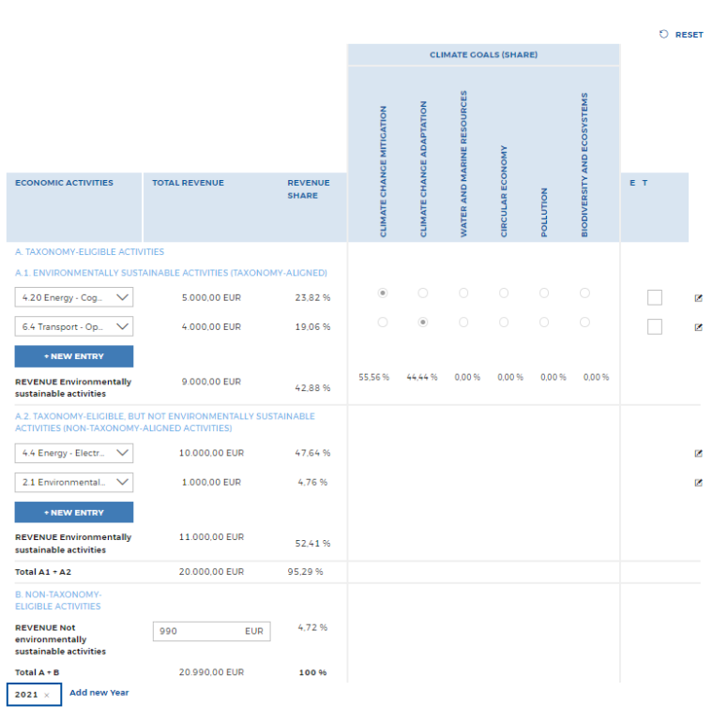Select Circular Economy for 6.4 Transport row
The image size is (728, 721).
pos(504,322)
